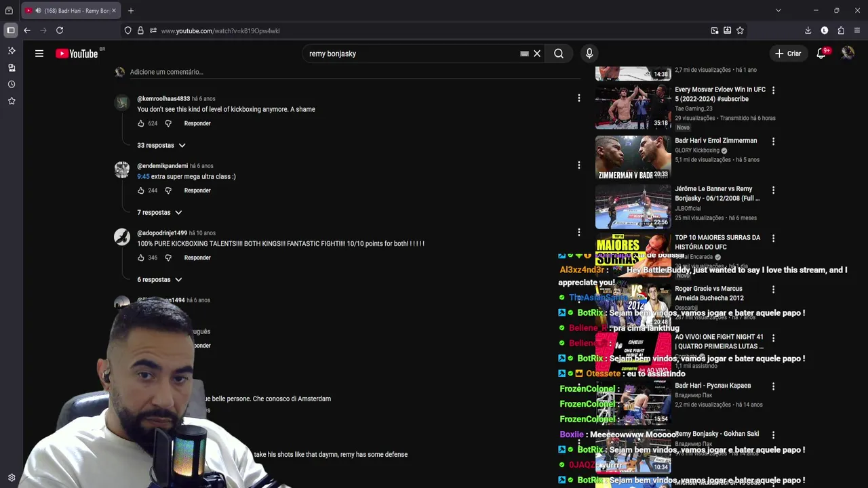Image resolution: width=868 pixels, height=488 pixels.
Task: Reply to @kemroolhaas4833 with Responder
Action: point(197,123)
